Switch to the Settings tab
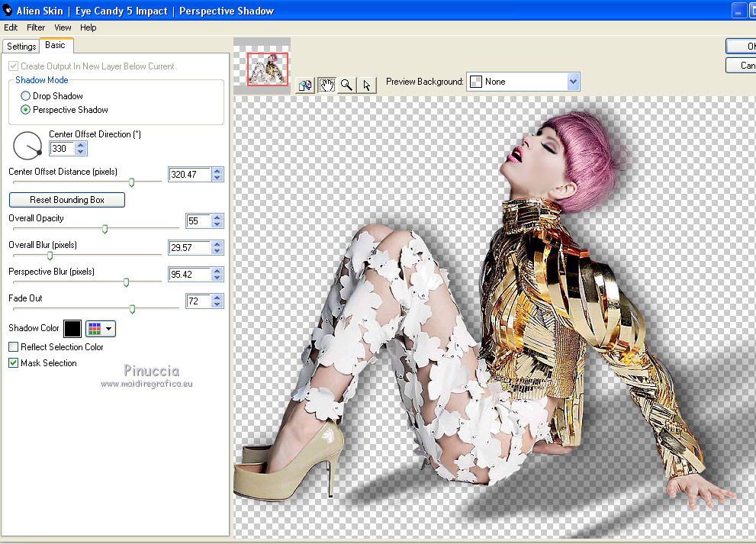This screenshot has width=756, height=544. 21,47
